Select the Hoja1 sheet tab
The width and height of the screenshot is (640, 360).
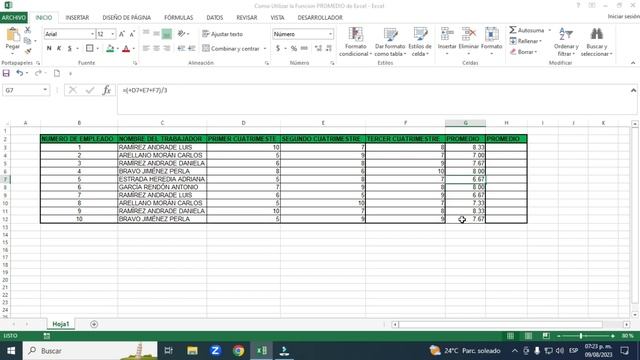pos(60,324)
